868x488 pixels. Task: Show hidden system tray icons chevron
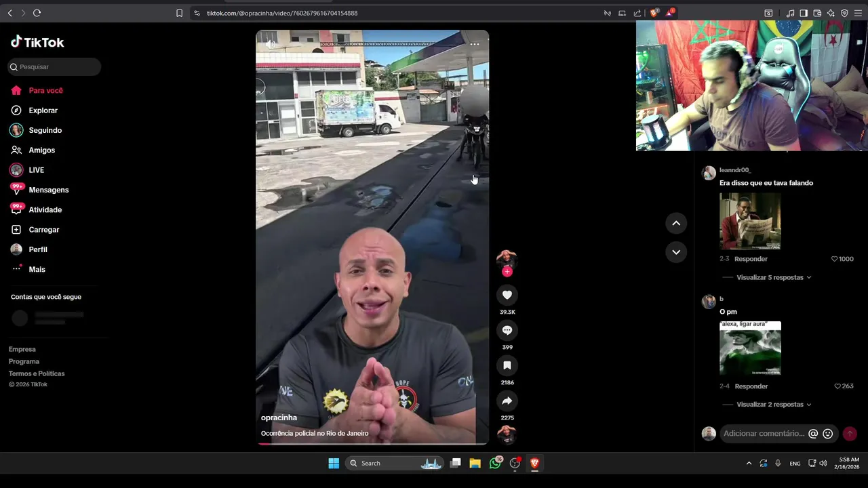[749, 464]
